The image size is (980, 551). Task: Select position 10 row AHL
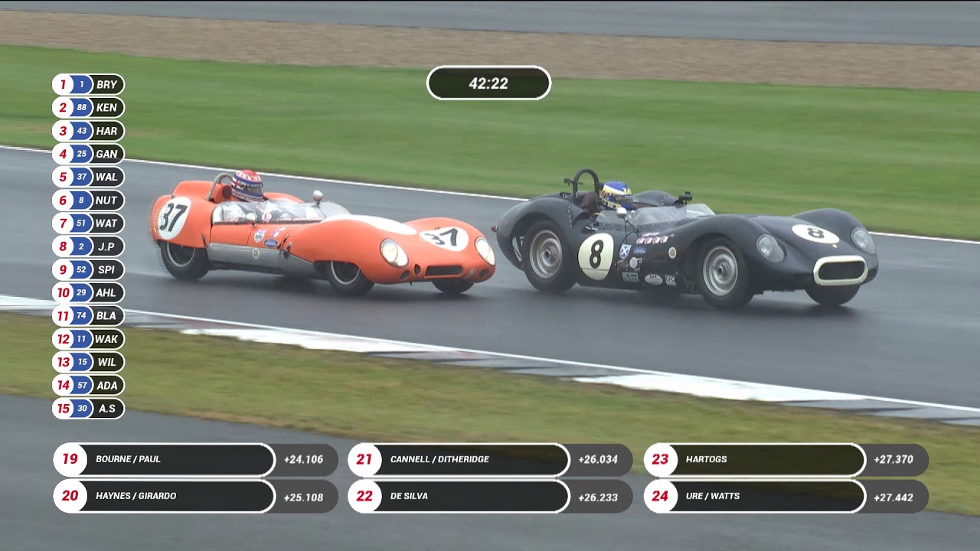(x=88, y=292)
